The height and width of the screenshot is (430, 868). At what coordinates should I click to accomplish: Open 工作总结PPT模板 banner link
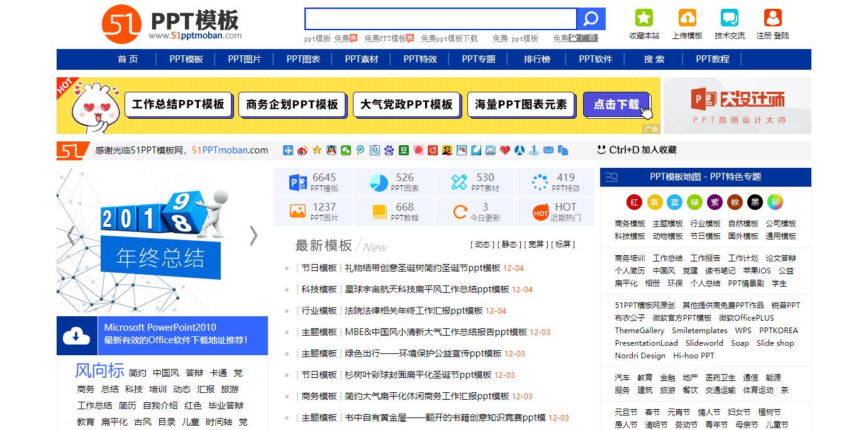(179, 104)
